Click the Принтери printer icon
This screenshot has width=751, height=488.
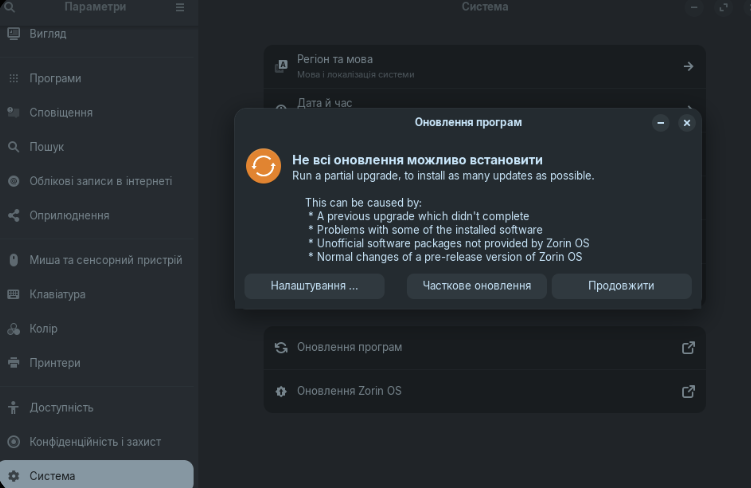tap(14, 363)
